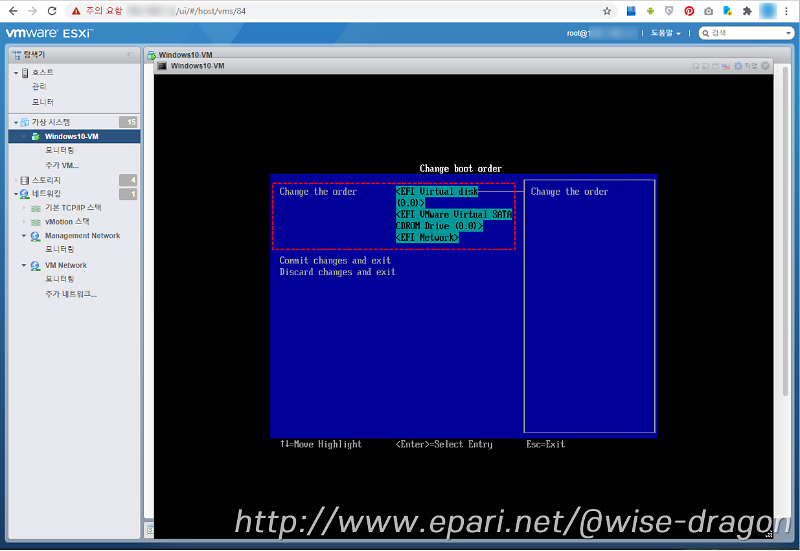Open 모니터링 under Management Network
Image resolution: width=800 pixels, height=551 pixels.
click(x=60, y=249)
